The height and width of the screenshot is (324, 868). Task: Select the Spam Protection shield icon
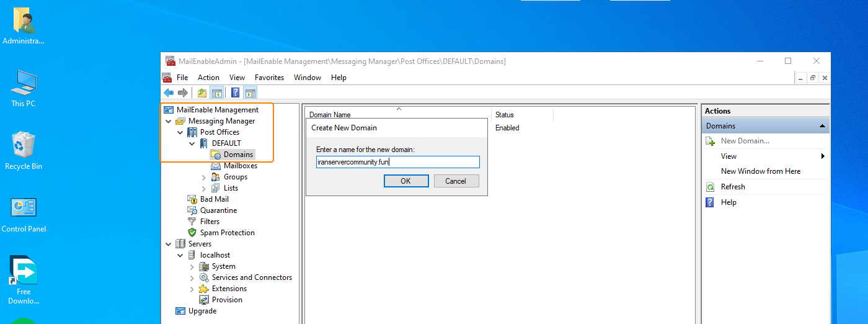(x=192, y=233)
